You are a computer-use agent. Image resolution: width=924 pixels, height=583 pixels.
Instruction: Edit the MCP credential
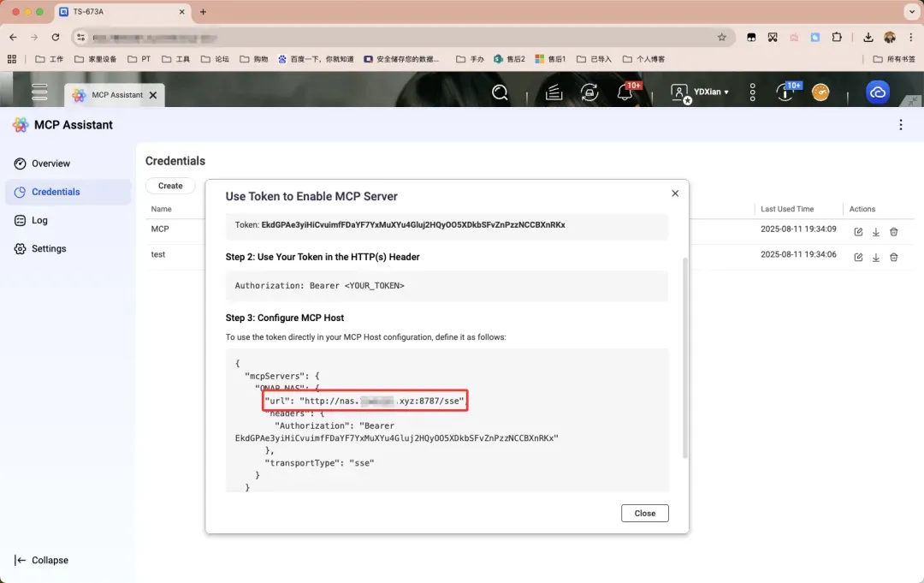(858, 232)
